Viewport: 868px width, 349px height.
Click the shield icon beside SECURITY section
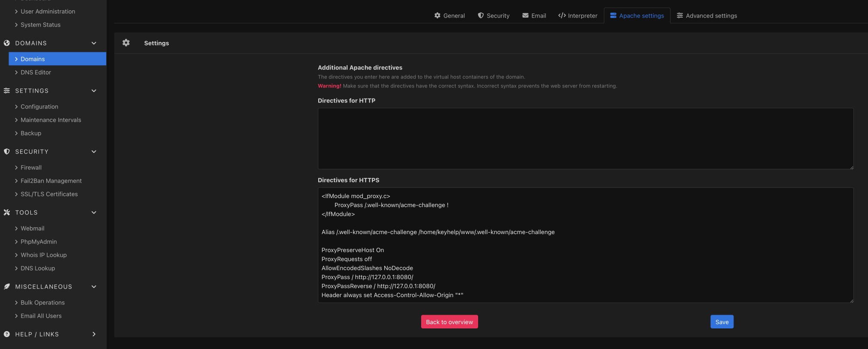7,151
